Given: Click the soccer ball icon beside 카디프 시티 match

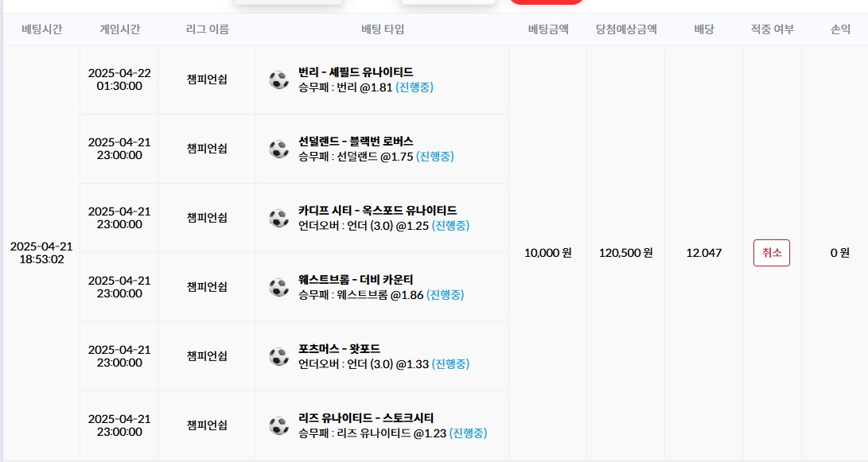Looking at the screenshot, I should point(278,218).
